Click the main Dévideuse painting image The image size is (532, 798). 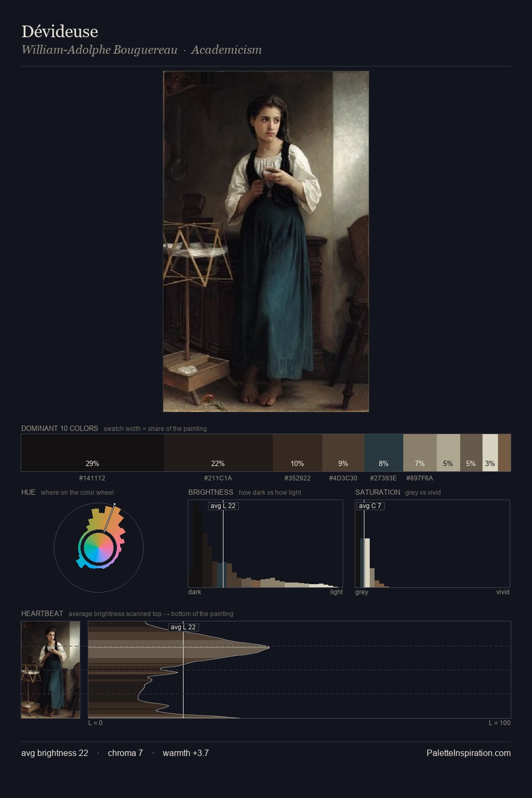pos(266,242)
